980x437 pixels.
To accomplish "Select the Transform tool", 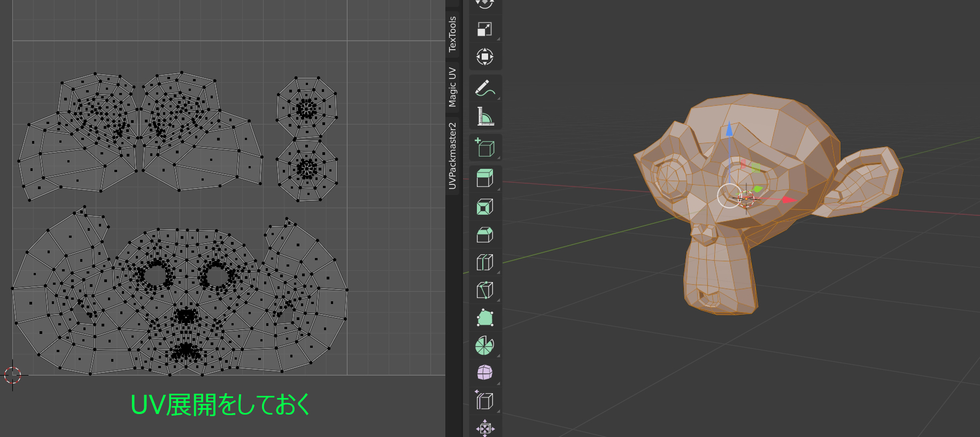I will tap(485, 57).
